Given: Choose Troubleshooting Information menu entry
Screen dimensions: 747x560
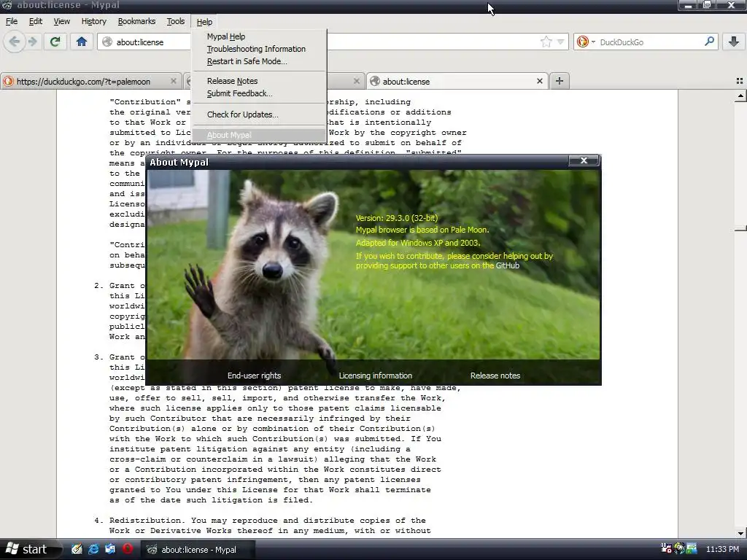Looking at the screenshot, I should click(259, 49).
